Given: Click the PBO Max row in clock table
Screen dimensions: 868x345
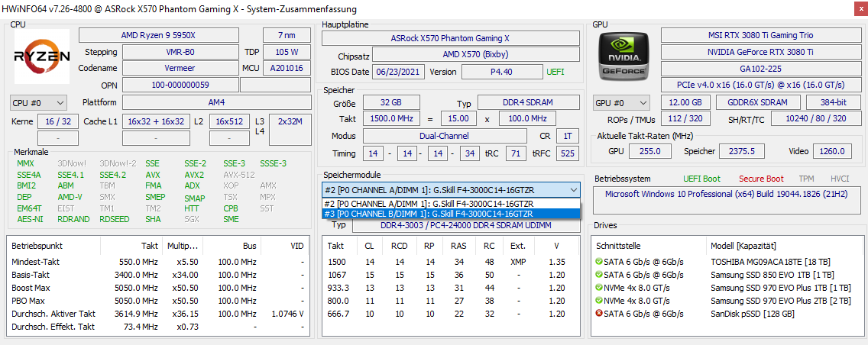Looking at the screenshot, I should tap(158, 300).
